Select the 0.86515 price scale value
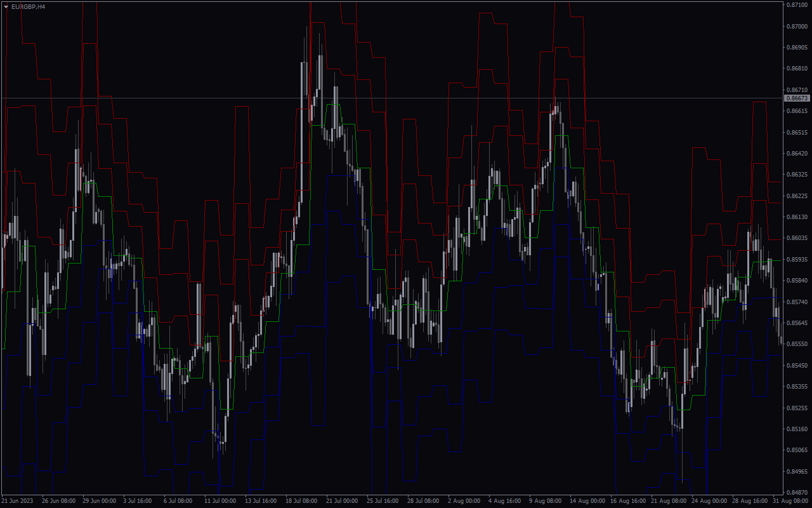812x508 pixels. coord(797,133)
